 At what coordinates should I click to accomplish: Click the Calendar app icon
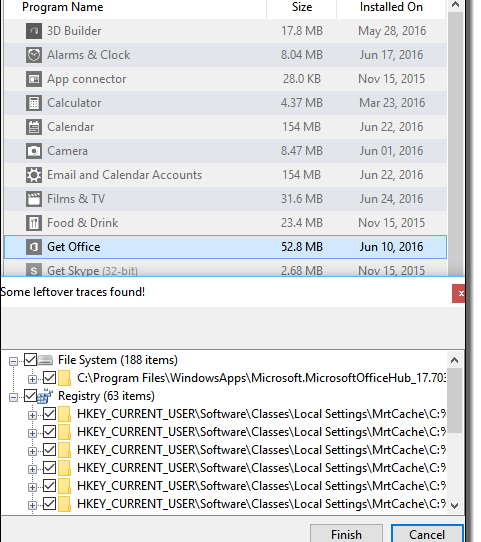34,127
